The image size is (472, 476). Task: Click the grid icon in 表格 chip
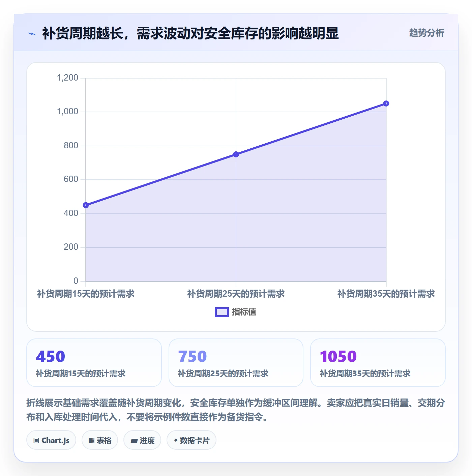coord(91,440)
